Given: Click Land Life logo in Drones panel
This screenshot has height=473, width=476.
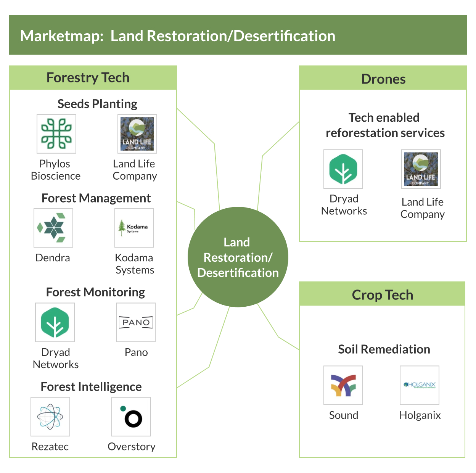Looking at the screenshot, I should 421,169.
